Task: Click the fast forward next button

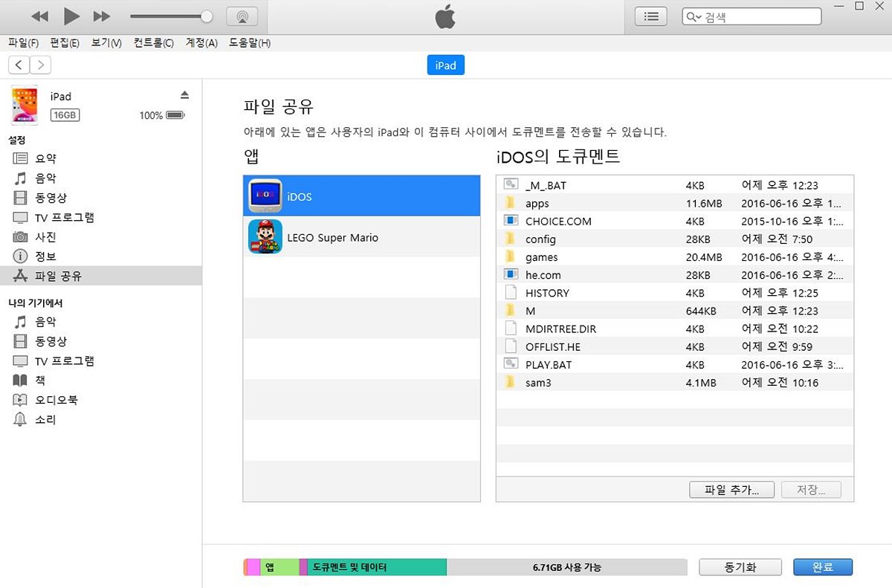Action: [102, 16]
